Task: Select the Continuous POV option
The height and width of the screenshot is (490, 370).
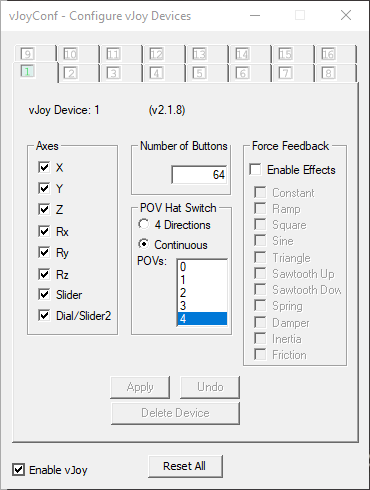Action: 144,244
